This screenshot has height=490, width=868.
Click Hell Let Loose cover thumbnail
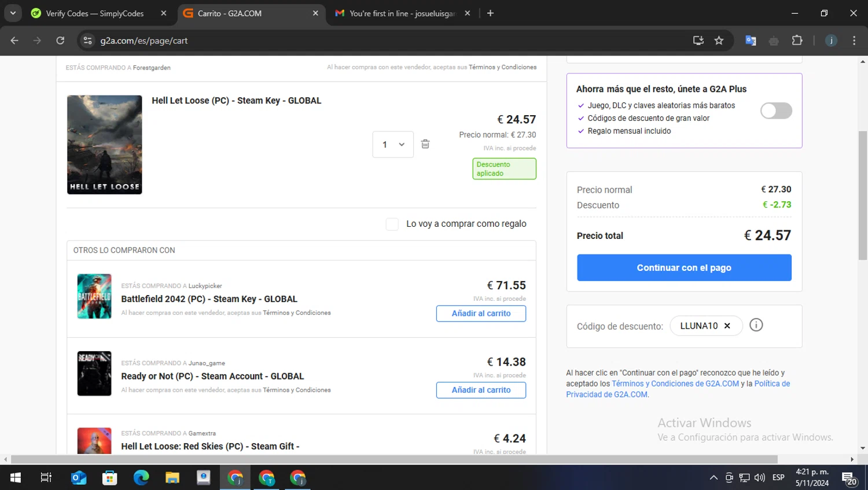104,145
